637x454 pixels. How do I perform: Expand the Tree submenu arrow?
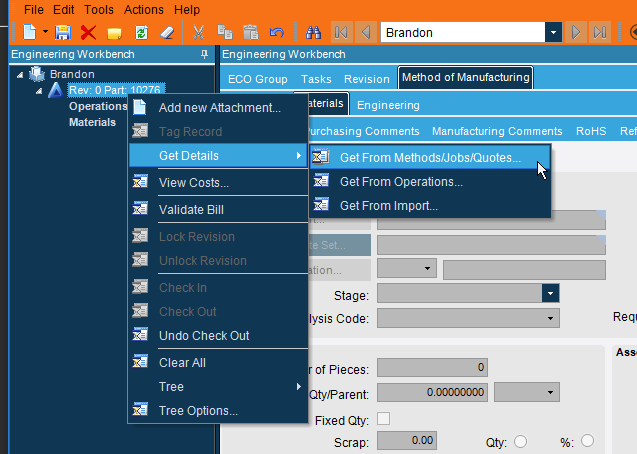click(x=299, y=387)
